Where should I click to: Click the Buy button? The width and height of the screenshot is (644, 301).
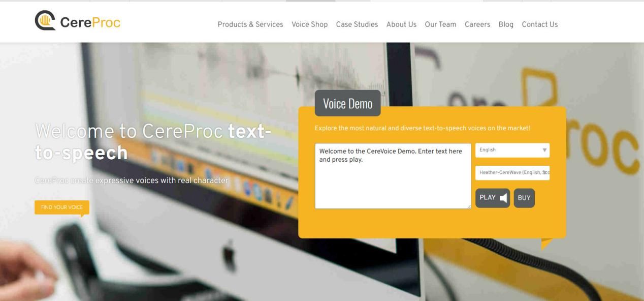click(524, 198)
